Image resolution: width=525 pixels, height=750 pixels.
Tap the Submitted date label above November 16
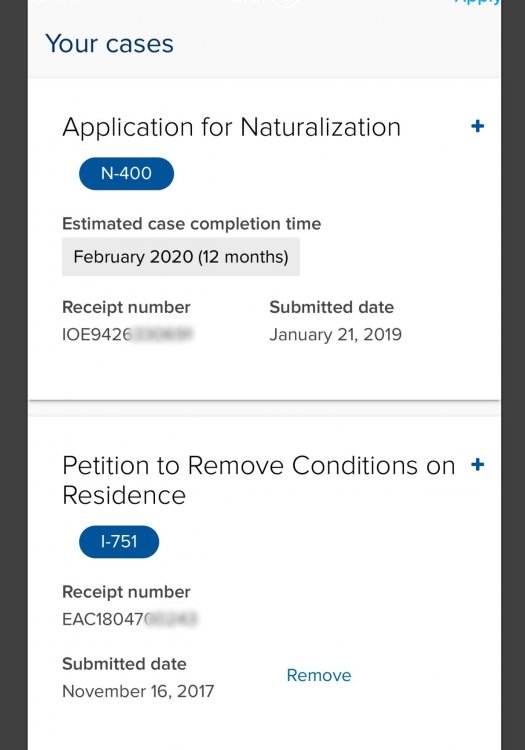(124, 664)
